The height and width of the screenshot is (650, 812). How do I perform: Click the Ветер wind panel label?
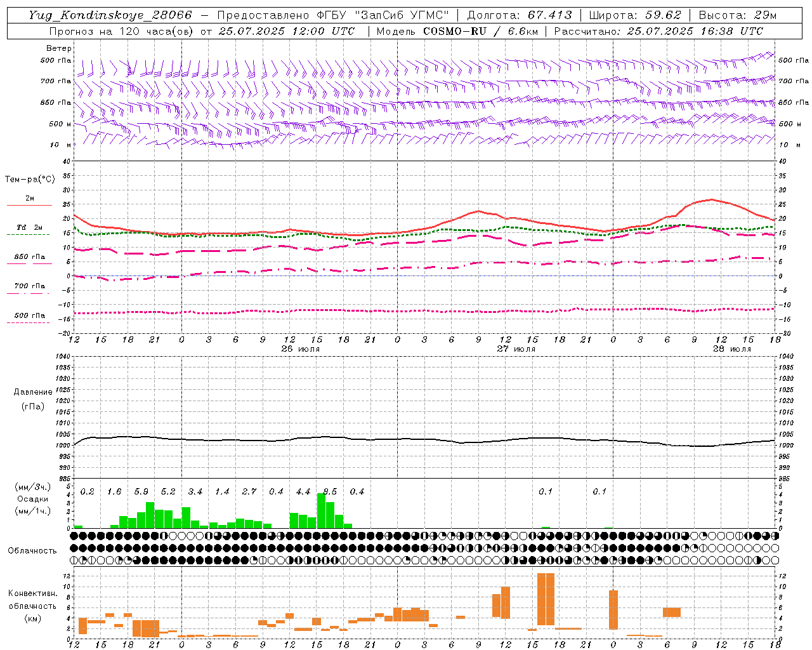[58, 48]
